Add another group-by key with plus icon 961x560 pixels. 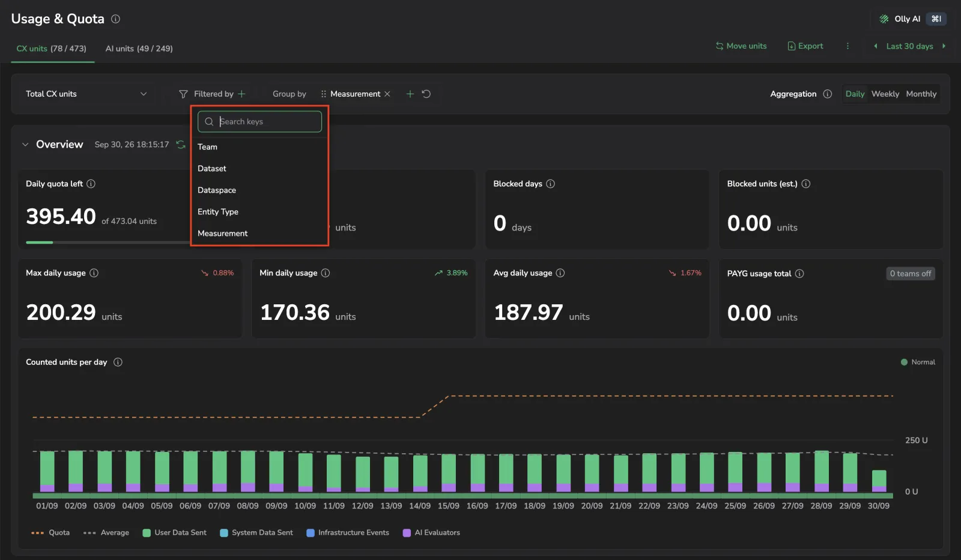(x=410, y=94)
